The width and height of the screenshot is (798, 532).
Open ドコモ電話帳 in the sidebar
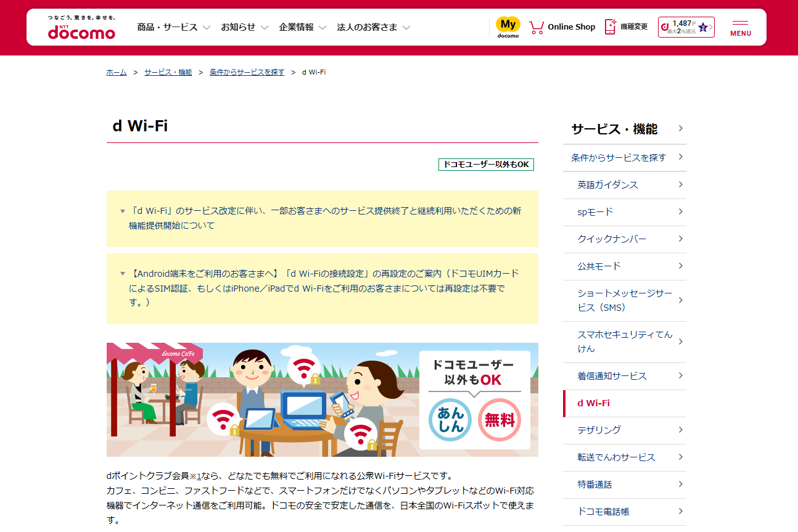click(625, 512)
